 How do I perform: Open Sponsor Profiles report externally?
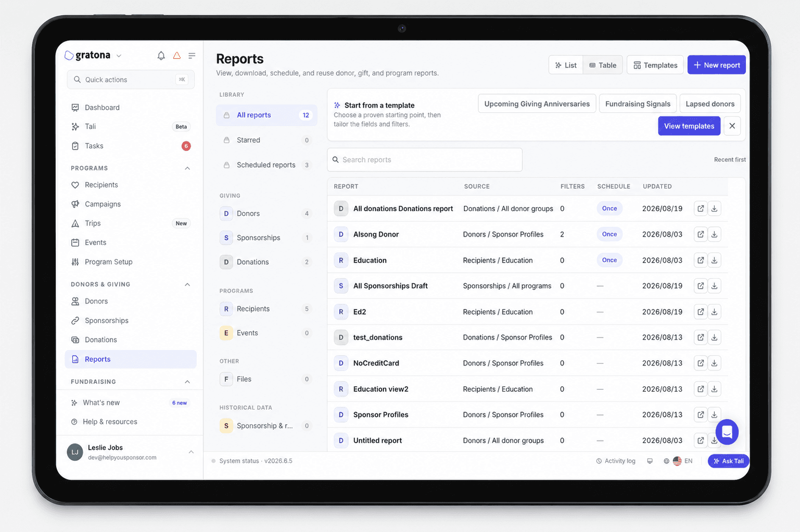(x=701, y=414)
